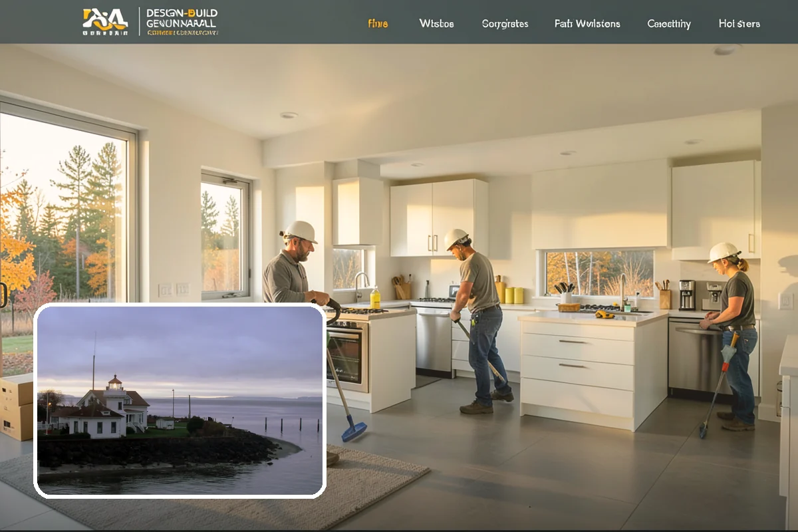798x532 pixels.
Task: Click the company logo icon in the header
Action: coord(105,21)
